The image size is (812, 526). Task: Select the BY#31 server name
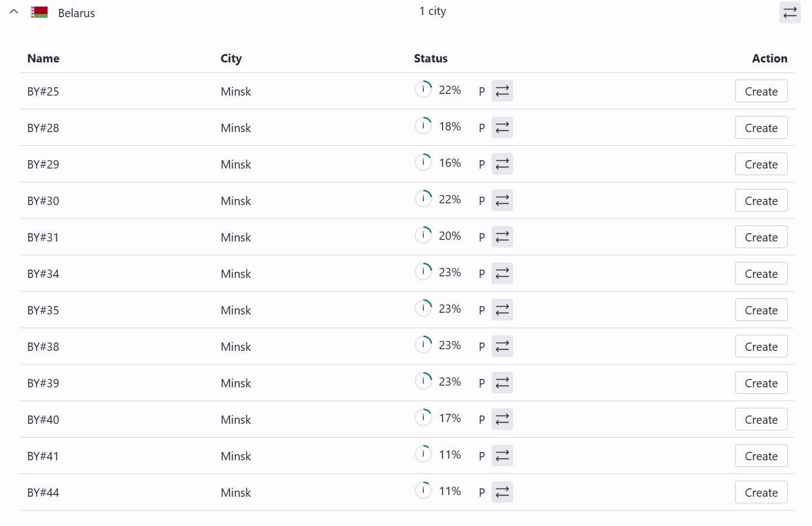coord(43,237)
